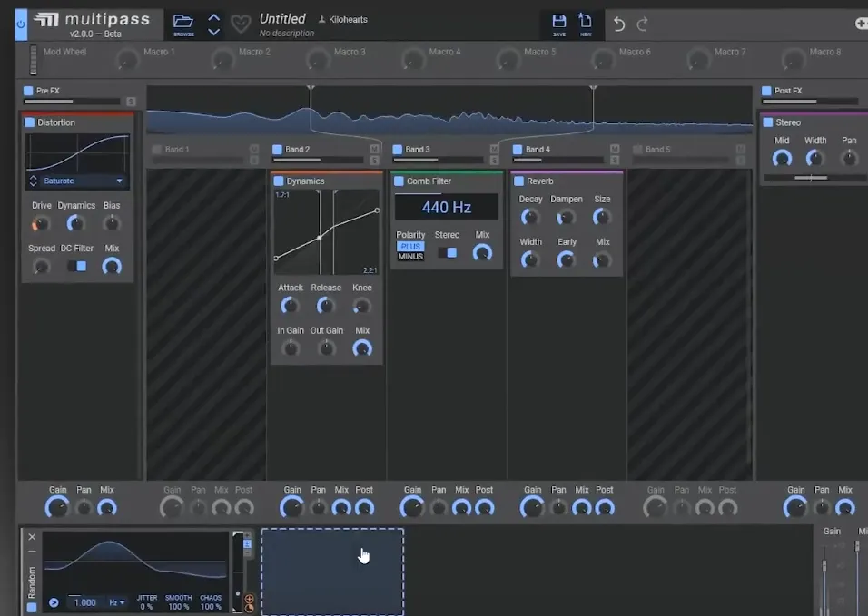Click the Macro 8 knob
Viewport: 868px width, 616px height.
pos(794,60)
